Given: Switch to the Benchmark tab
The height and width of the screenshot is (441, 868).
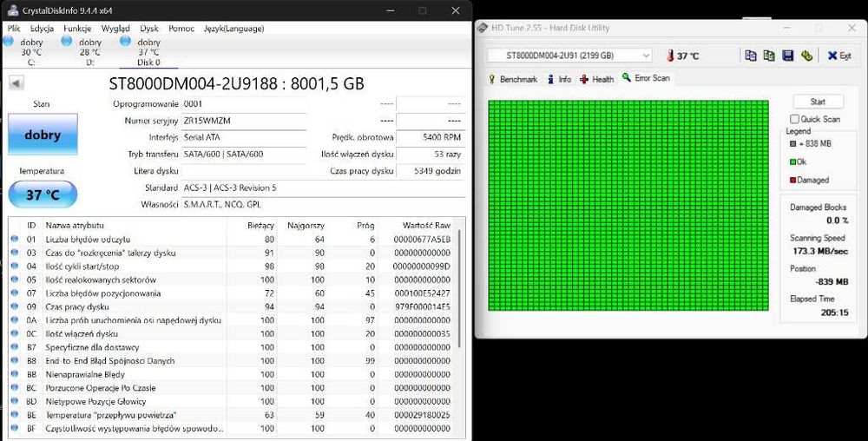Looking at the screenshot, I should (x=513, y=79).
